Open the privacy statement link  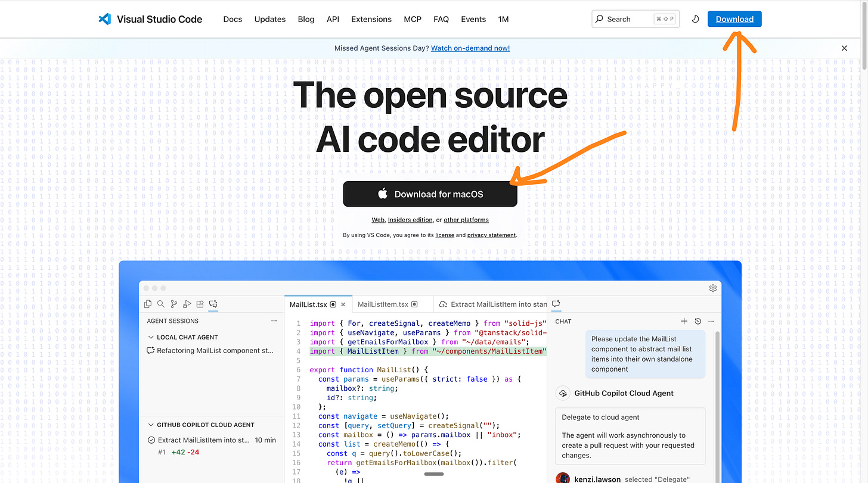[x=491, y=235]
